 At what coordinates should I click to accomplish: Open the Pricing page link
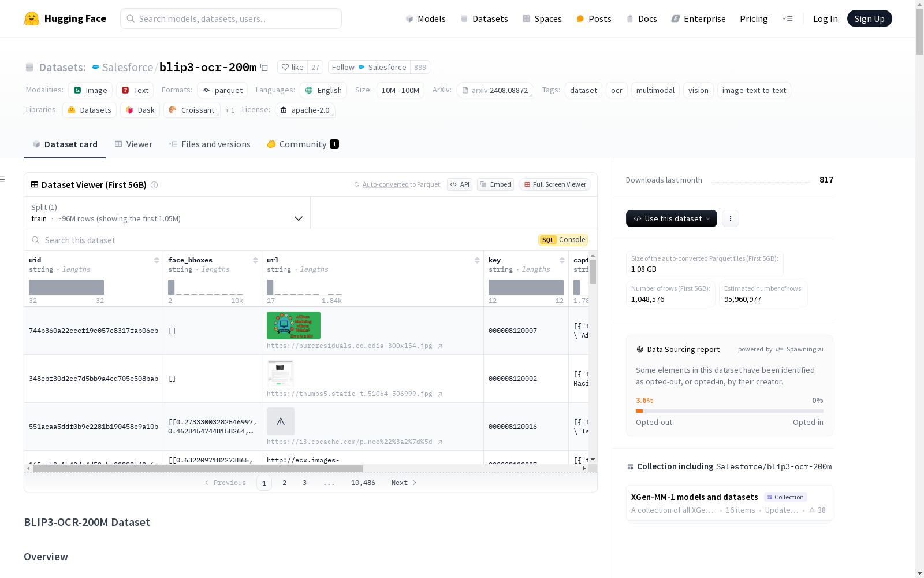[x=754, y=18]
